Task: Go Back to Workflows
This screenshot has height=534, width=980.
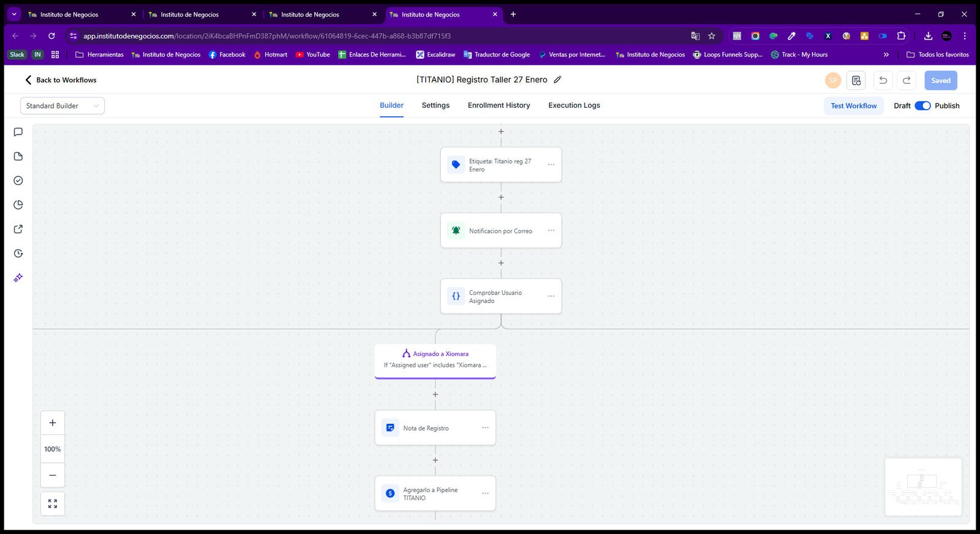Action: click(x=61, y=80)
